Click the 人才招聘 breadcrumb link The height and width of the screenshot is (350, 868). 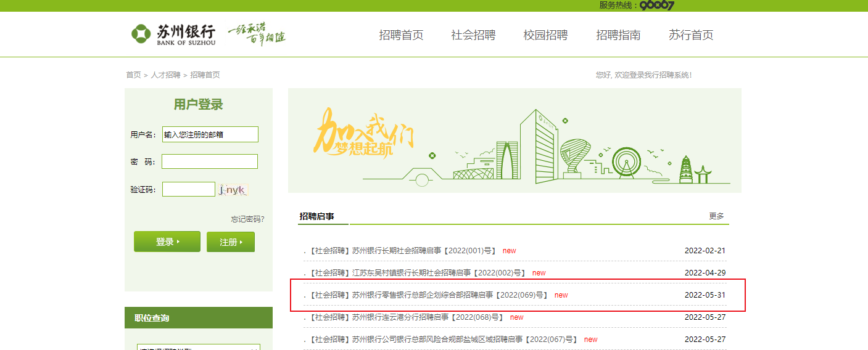pos(165,75)
